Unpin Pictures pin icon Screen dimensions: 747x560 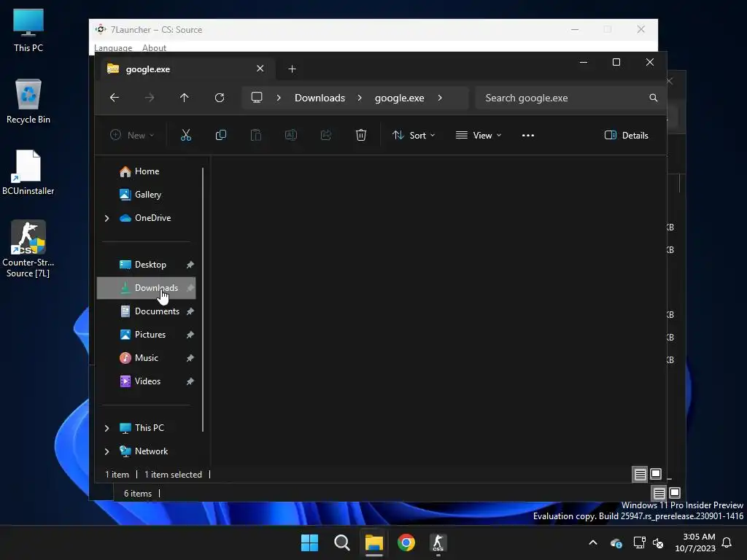(x=190, y=335)
